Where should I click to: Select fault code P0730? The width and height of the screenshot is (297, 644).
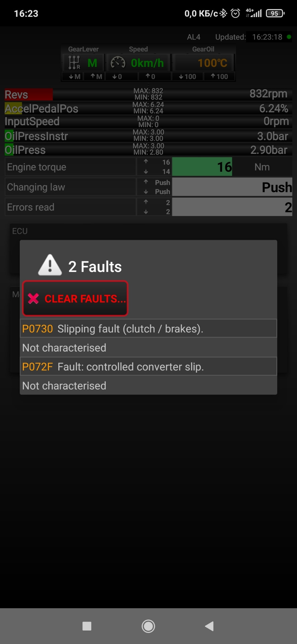37,329
